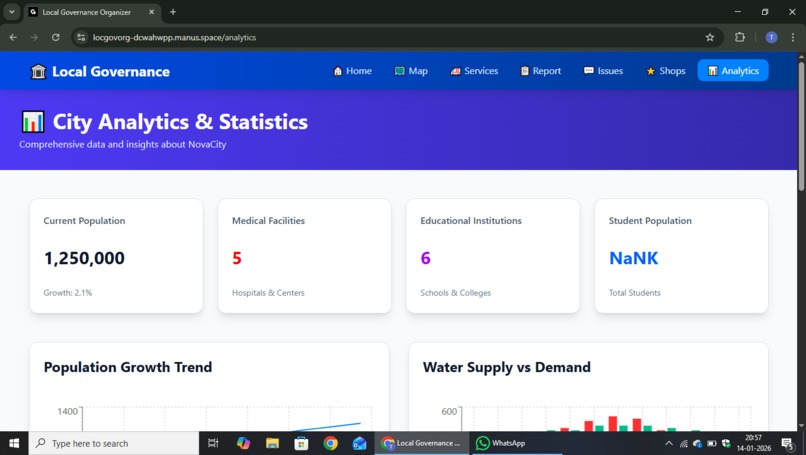Click the City Analytics & Statistics title
The width and height of the screenshot is (806, 455).
[x=180, y=122]
